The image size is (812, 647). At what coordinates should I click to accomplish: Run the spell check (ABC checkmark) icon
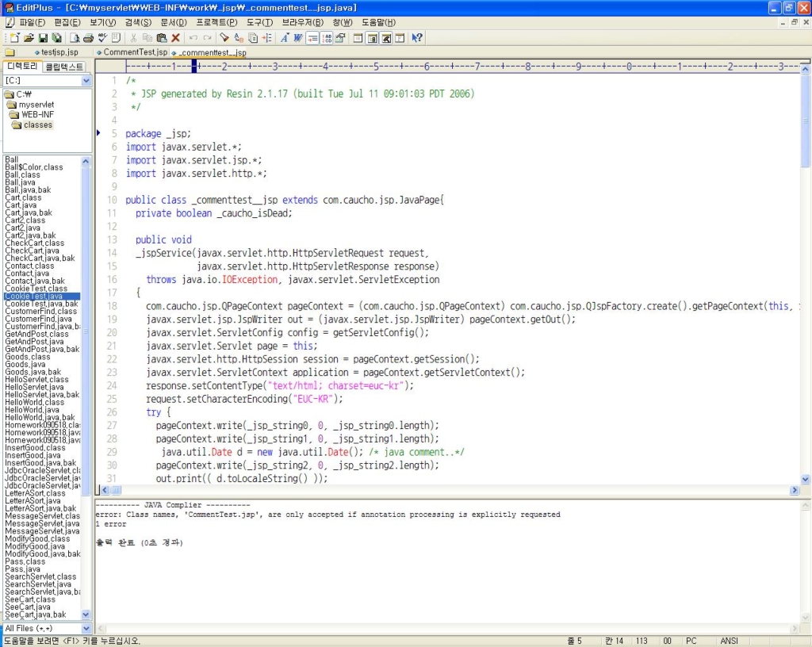(102, 38)
